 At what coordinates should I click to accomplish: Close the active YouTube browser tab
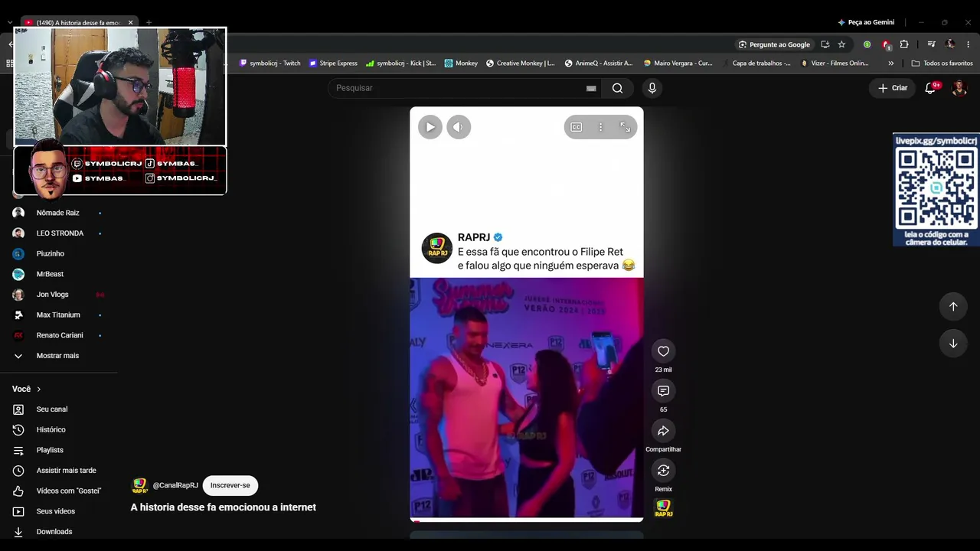(x=130, y=23)
